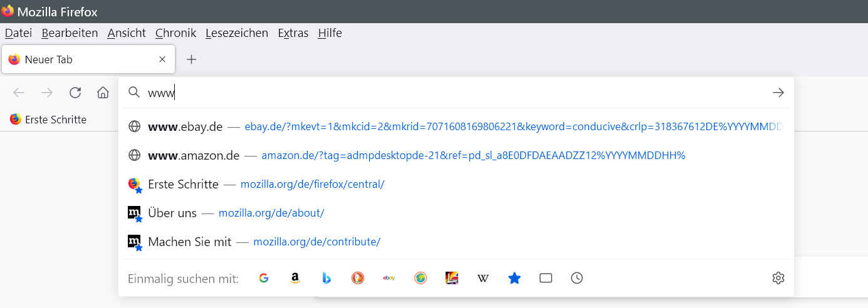Search once with Wikipedia icon

click(483, 278)
